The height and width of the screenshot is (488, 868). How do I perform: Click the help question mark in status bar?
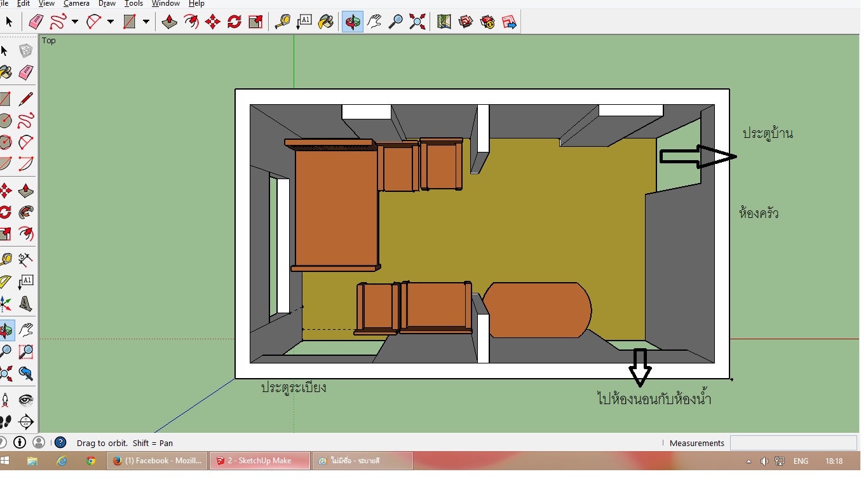pyautogui.click(x=60, y=443)
